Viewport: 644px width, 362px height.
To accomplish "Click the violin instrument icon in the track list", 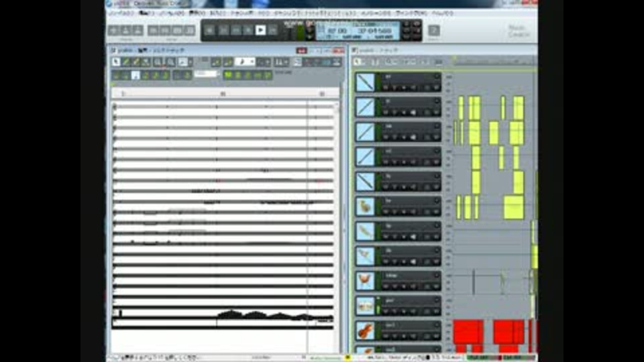I will [365, 330].
